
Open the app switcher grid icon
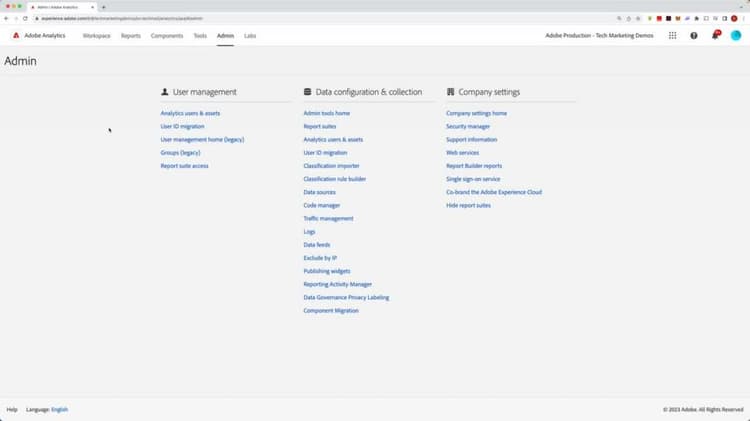click(673, 35)
